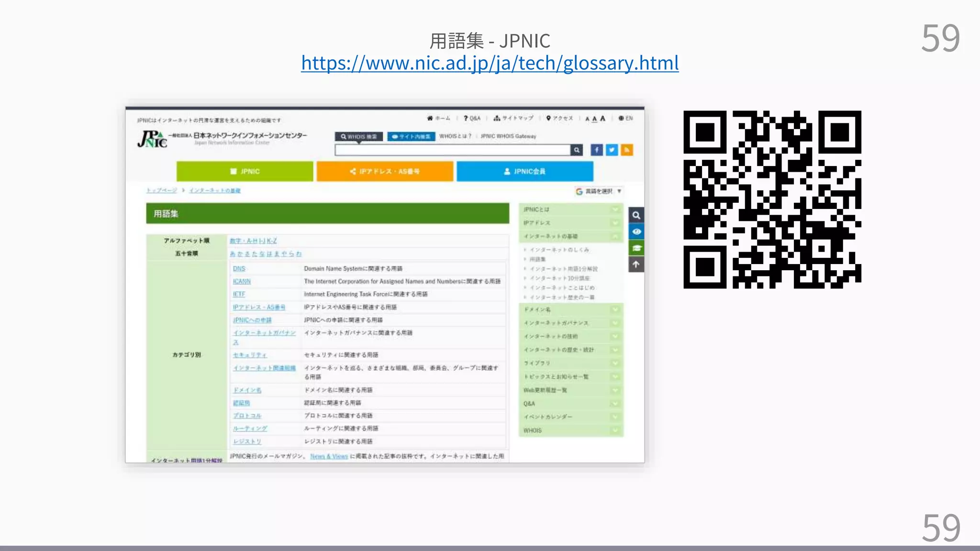Open the 認証局 glossary category link
This screenshot has height=551, width=980.
pyautogui.click(x=241, y=403)
